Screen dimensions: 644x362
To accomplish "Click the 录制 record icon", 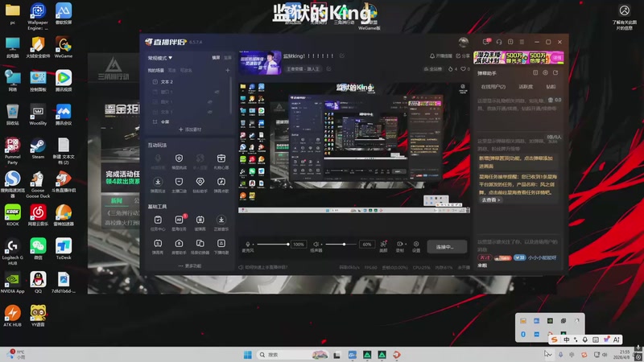I will [x=399, y=244].
